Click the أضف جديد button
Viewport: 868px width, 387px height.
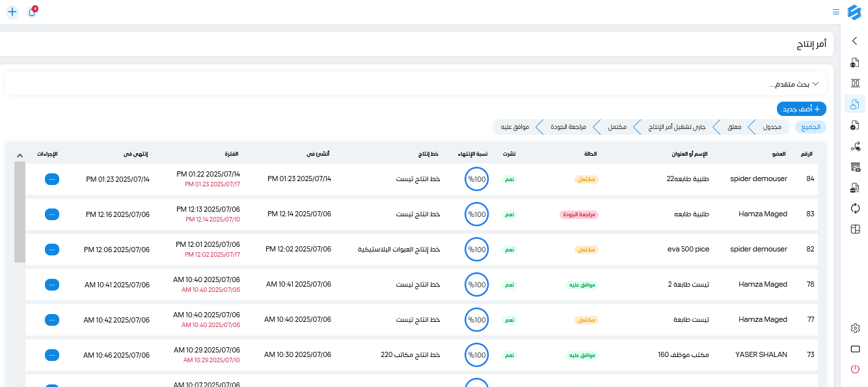coord(802,109)
